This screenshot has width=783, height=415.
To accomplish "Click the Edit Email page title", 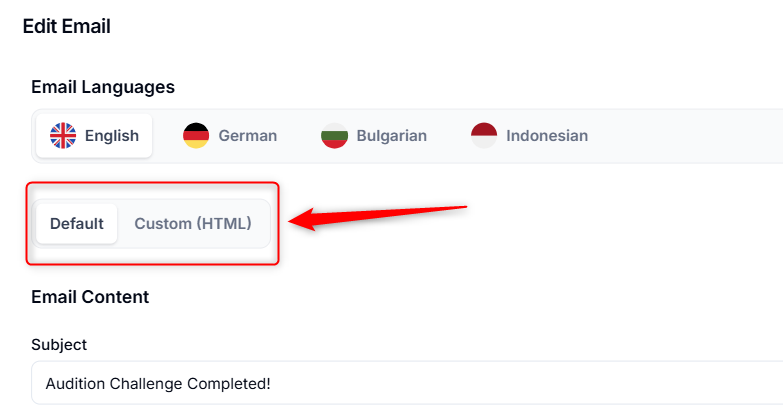I will (66, 27).
